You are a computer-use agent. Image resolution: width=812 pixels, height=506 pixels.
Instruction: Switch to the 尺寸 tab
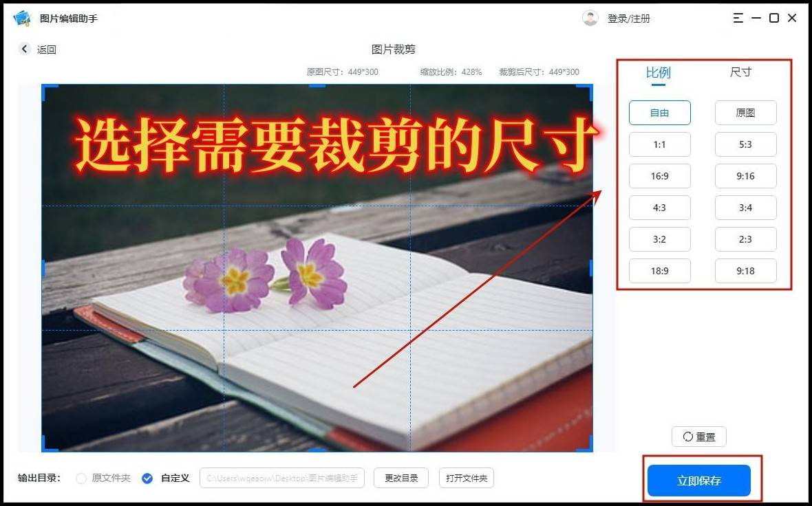(740, 72)
